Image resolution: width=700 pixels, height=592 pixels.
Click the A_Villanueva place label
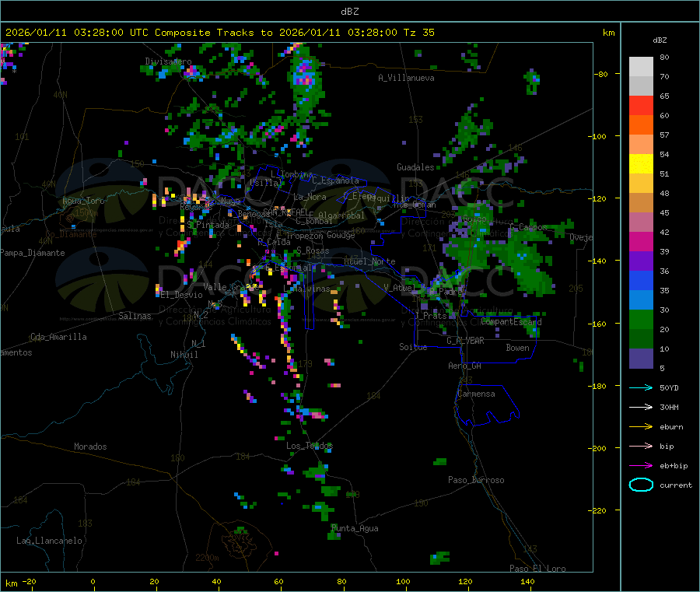point(406,78)
